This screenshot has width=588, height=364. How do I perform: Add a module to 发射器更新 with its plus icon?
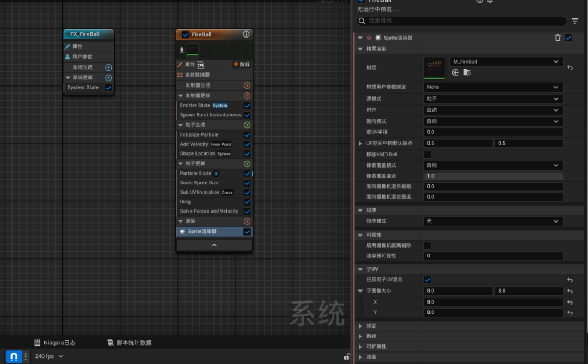click(247, 96)
